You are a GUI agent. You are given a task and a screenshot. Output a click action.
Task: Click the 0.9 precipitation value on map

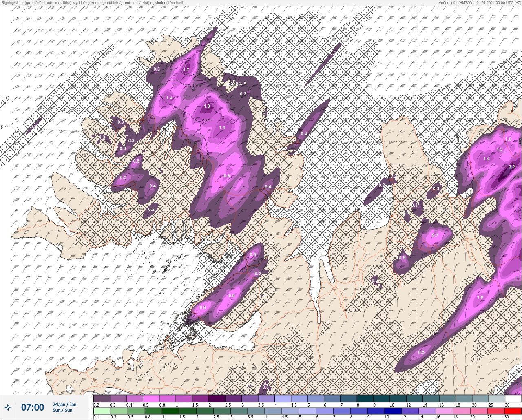pyautogui.click(x=232, y=296)
